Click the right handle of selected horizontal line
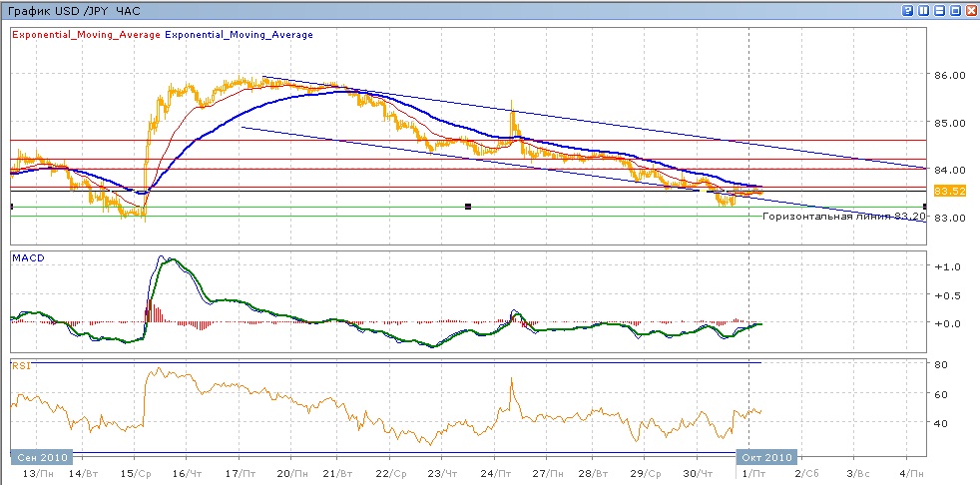 924,207
